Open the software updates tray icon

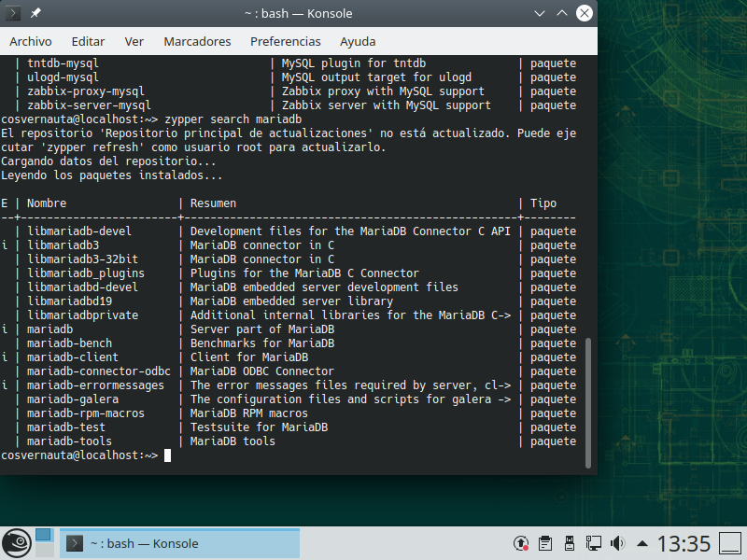tap(521, 543)
